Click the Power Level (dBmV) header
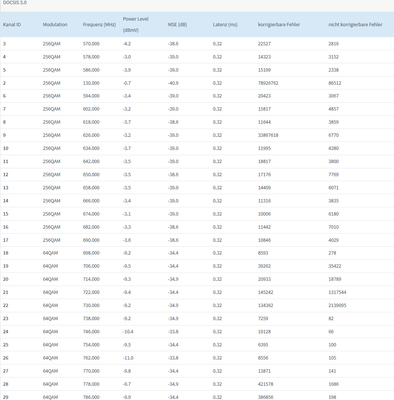 (136, 25)
